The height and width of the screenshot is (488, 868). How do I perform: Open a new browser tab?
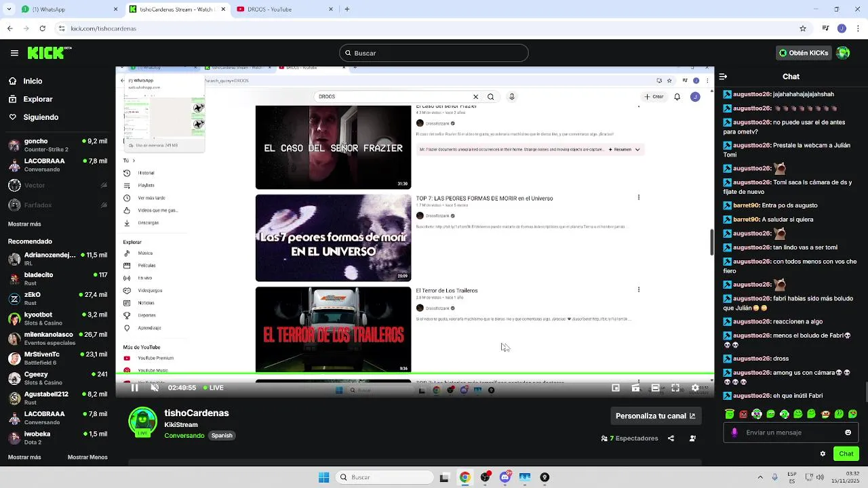click(347, 9)
